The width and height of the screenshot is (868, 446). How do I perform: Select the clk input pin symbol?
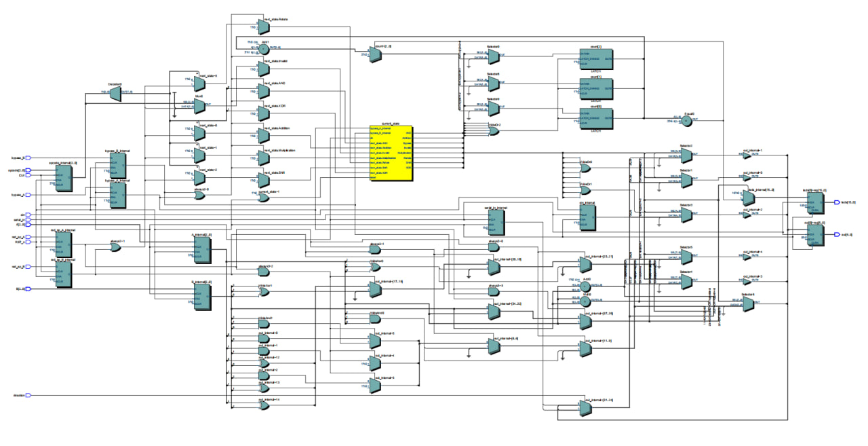click(x=27, y=214)
